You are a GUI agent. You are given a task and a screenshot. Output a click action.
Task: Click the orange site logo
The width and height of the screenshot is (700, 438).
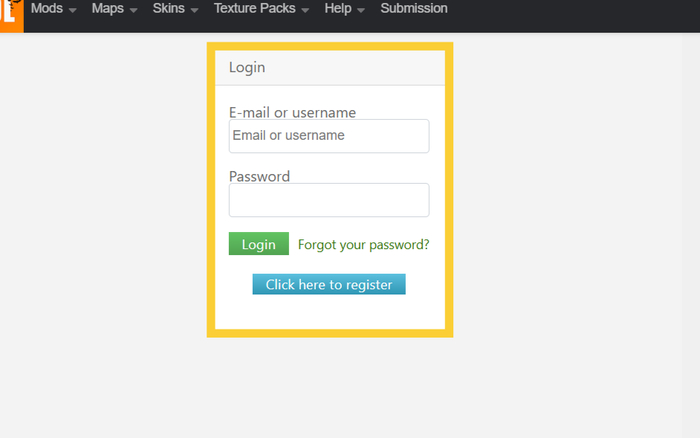point(10,14)
